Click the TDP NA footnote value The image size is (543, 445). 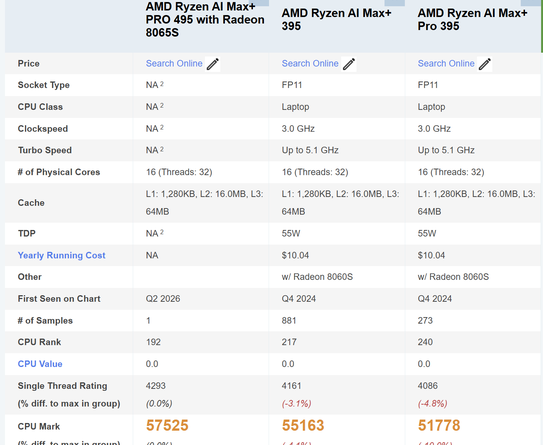pos(154,233)
